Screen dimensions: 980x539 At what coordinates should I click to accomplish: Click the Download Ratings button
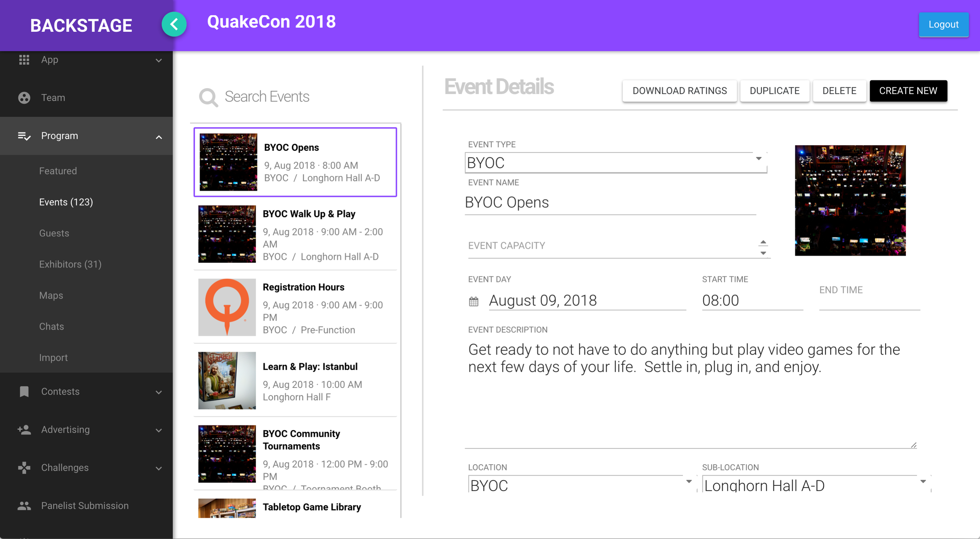click(x=679, y=91)
